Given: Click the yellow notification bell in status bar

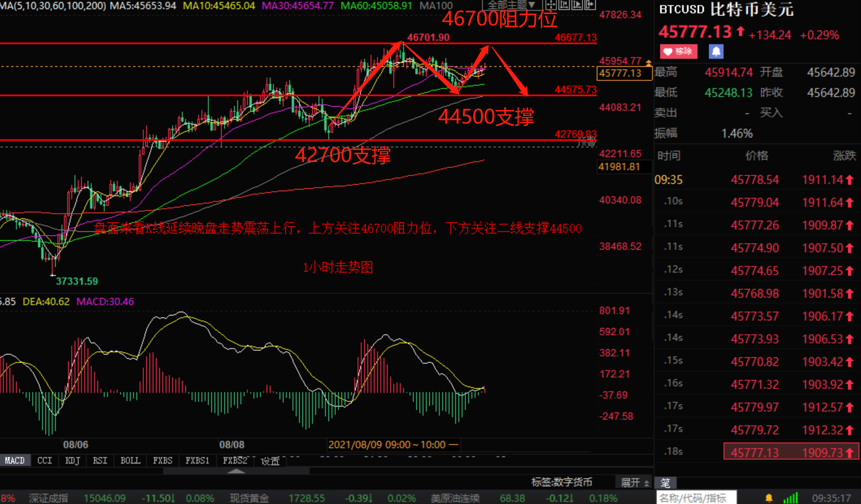Looking at the screenshot, I should 769,497.
